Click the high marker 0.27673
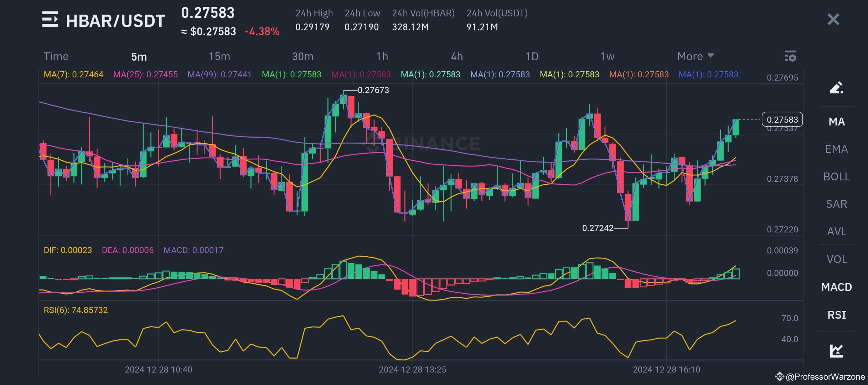The height and width of the screenshot is (385, 868). click(x=373, y=90)
